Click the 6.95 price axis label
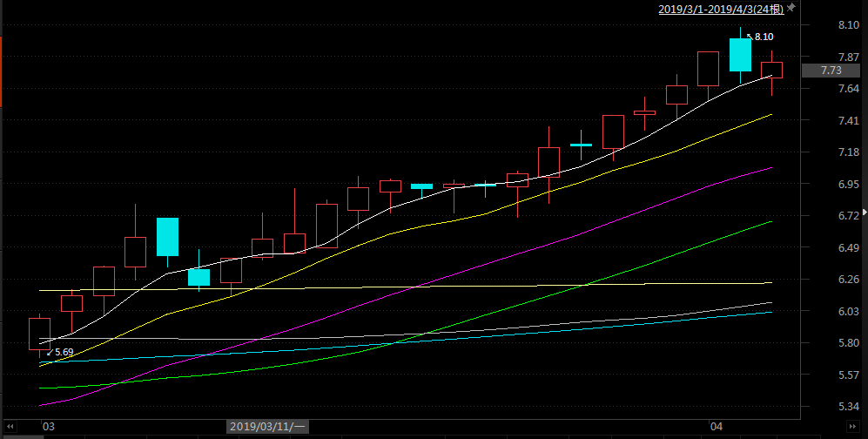The image size is (868, 439). [x=849, y=185]
